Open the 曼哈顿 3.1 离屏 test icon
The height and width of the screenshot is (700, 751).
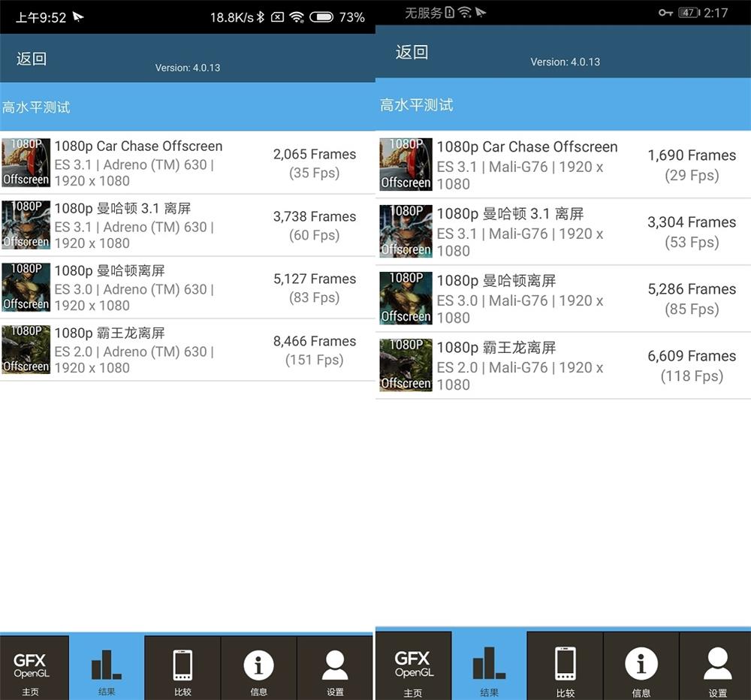(26, 225)
